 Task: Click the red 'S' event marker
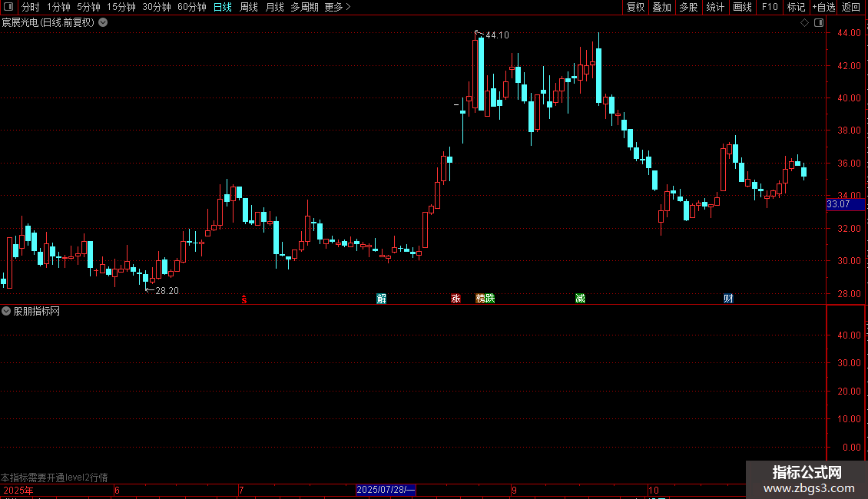point(244,299)
